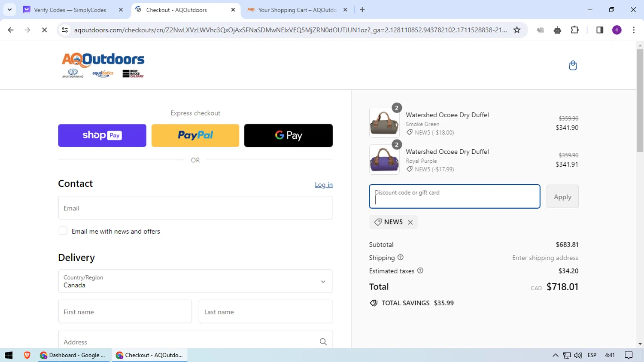Open the volume control in system tray
Screen dimensions: 644x362
578,355
